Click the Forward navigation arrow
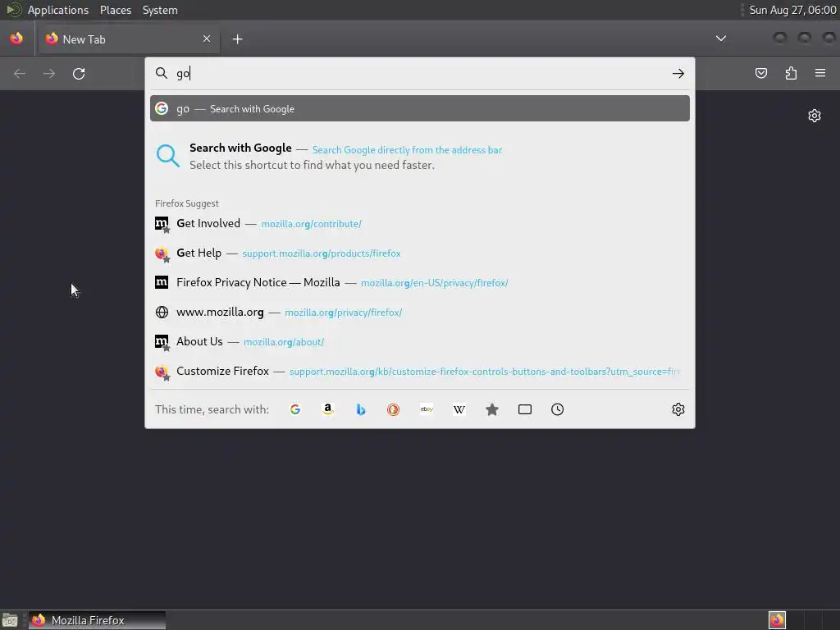Viewport: 840px width, 630px height. 49,73
